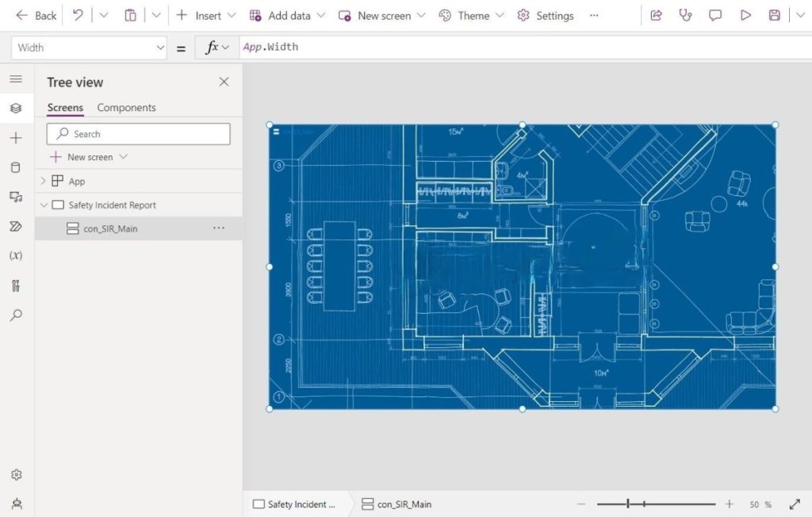This screenshot has width=812, height=517.
Task: Expand the App tree node
Action: point(43,181)
